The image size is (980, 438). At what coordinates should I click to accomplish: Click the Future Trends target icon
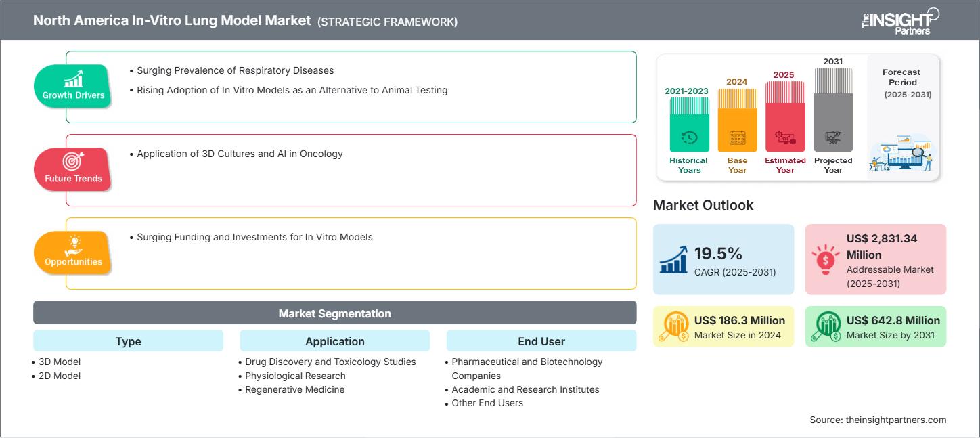point(73,161)
